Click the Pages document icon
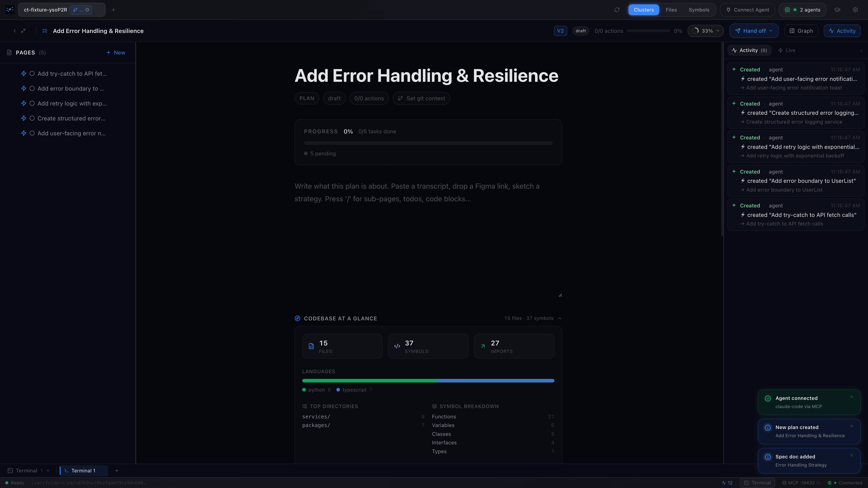 point(9,53)
